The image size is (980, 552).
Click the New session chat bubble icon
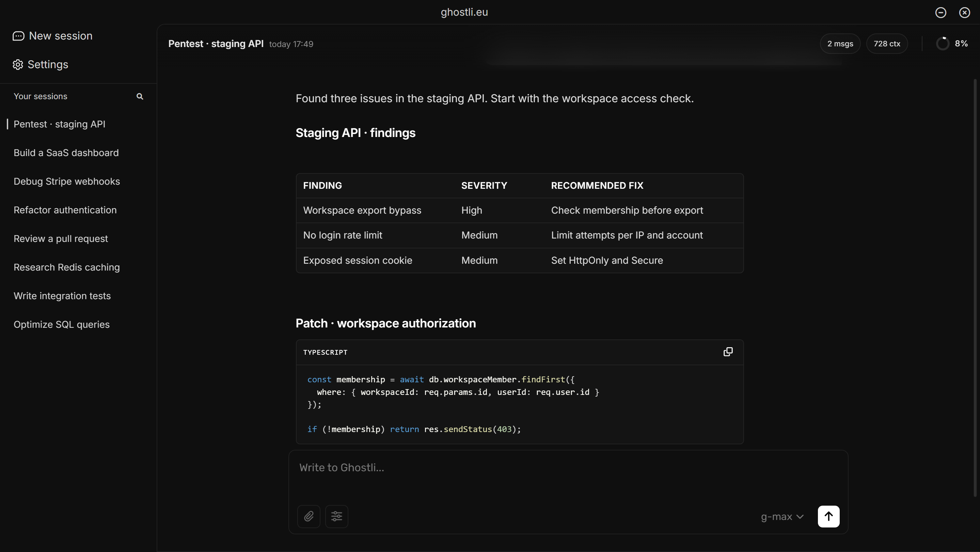[x=18, y=36]
